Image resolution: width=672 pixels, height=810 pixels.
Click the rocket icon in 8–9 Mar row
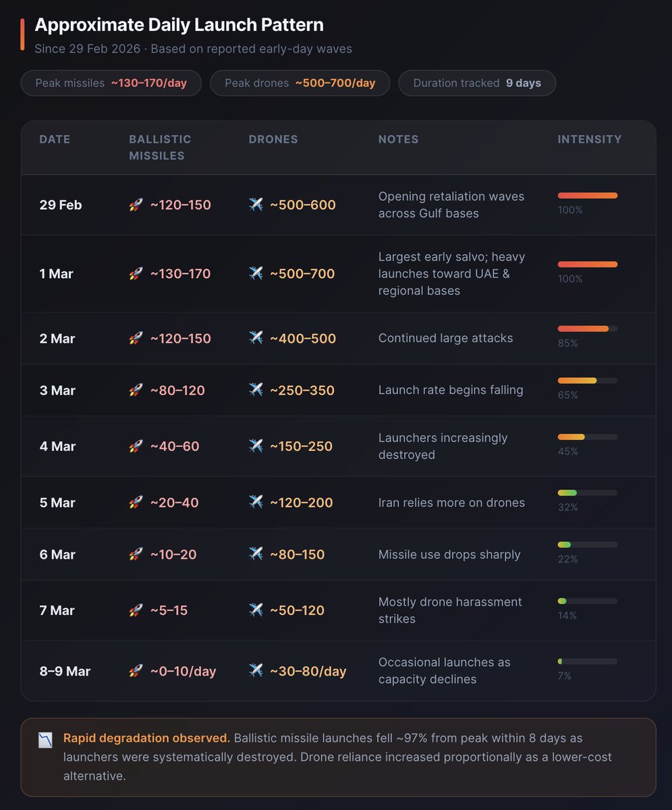[136, 671]
